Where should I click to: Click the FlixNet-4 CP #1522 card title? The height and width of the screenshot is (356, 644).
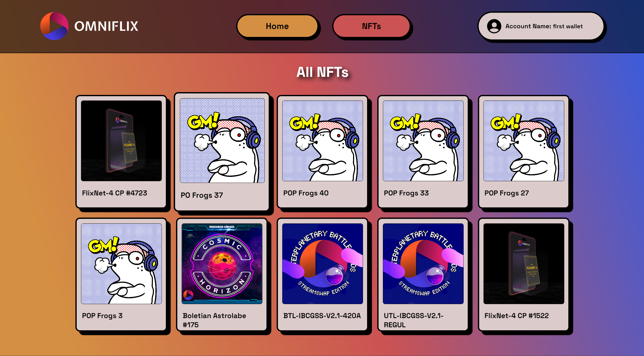516,316
